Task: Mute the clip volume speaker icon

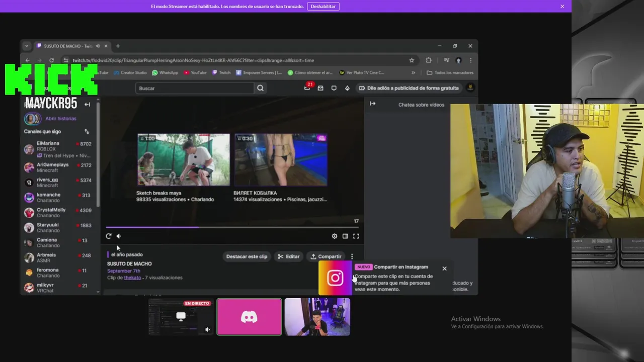Action: [x=119, y=236]
